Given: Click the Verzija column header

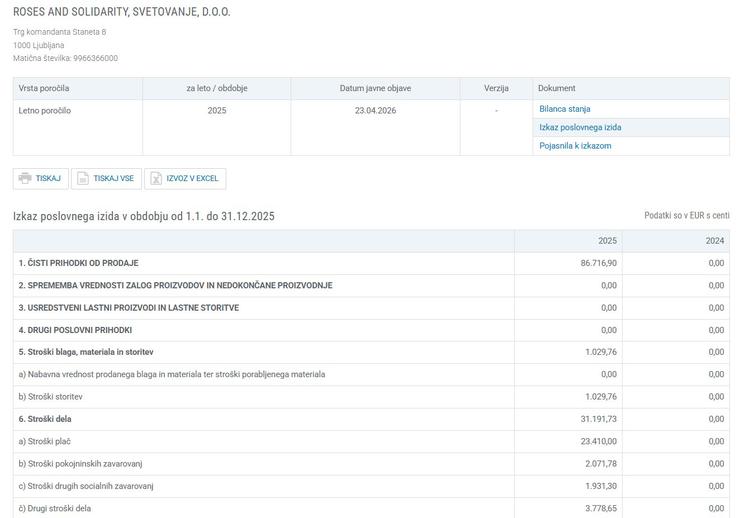Looking at the screenshot, I should pos(496,88).
